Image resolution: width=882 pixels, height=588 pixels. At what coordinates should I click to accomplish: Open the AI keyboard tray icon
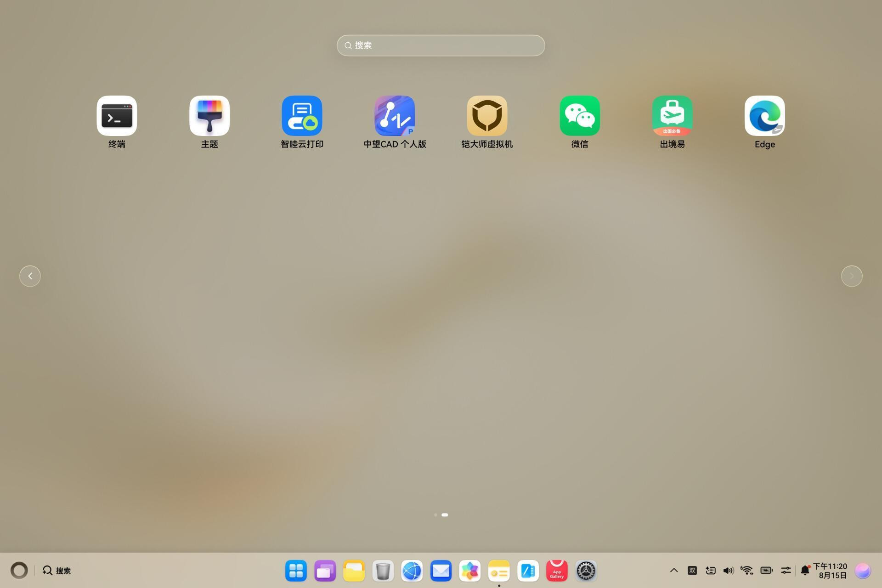pos(711,571)
